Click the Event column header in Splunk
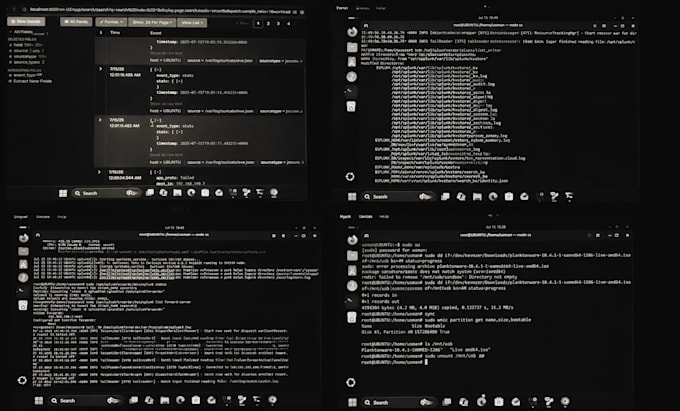Screen dimensions: 680x411 click(156, 33)
